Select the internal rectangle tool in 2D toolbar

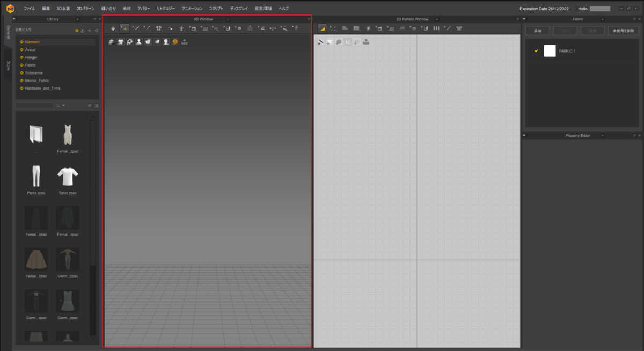pos(356,28)
